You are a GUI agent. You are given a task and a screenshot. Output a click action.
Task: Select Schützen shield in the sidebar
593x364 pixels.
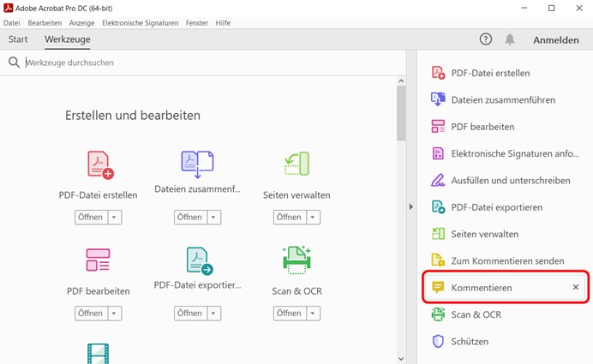pos(438,341)
